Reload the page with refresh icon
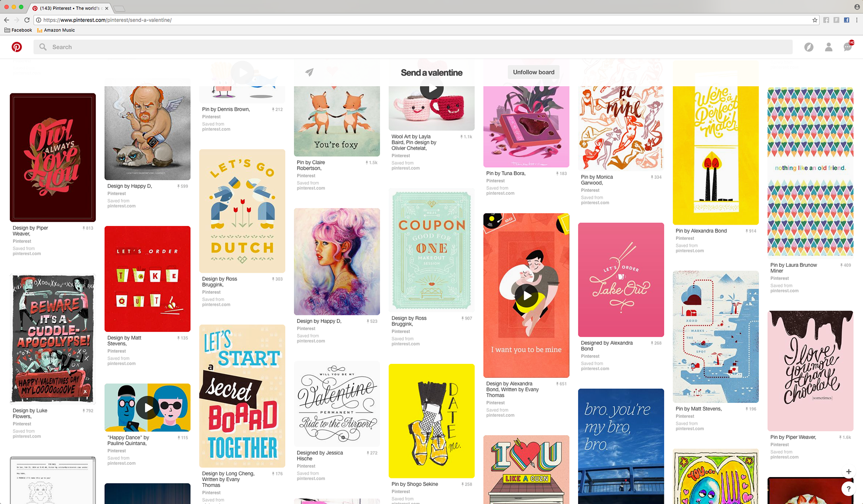This screenshot has height=504, width=863. (x=27, y=20)
